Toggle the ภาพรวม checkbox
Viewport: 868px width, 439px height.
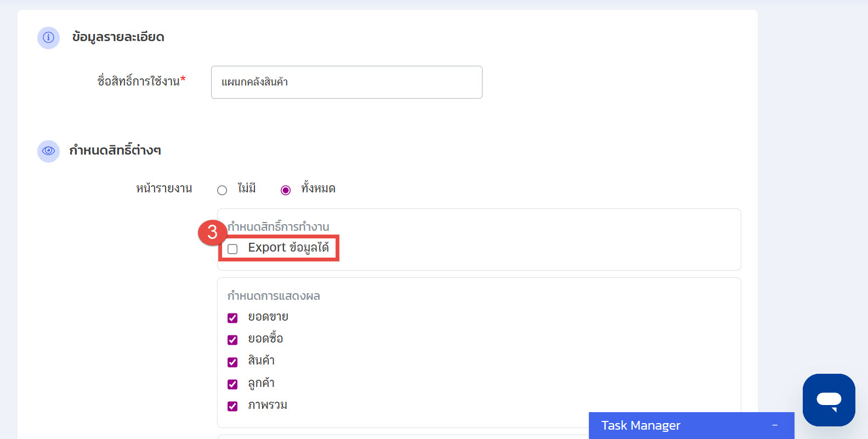232,406
